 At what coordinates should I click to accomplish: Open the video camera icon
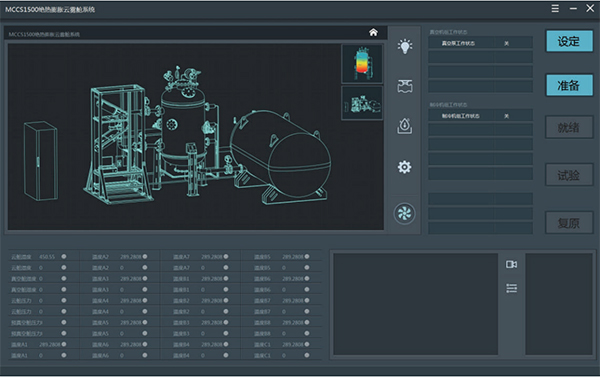(512, 264)
